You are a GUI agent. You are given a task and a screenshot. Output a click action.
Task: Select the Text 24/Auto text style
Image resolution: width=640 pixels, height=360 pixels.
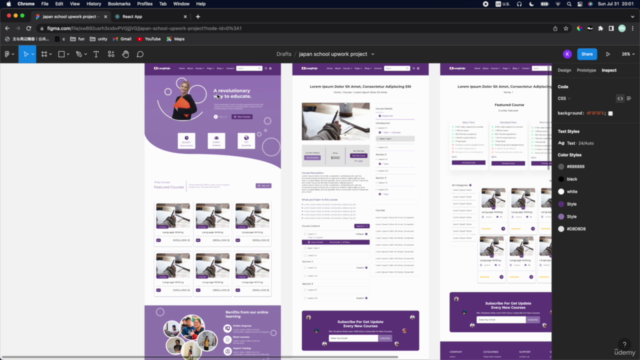click(576, 143)
